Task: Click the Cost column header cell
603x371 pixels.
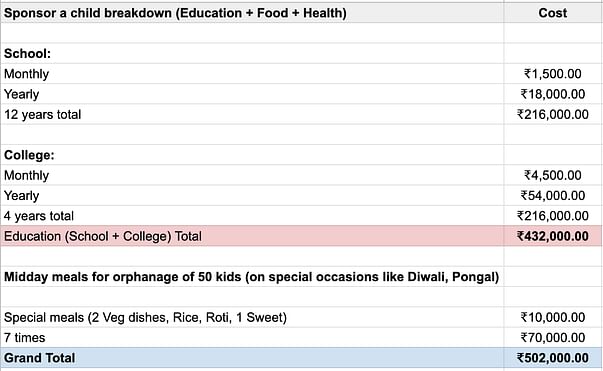Action: pyautogui.click(x=553, y=13)
